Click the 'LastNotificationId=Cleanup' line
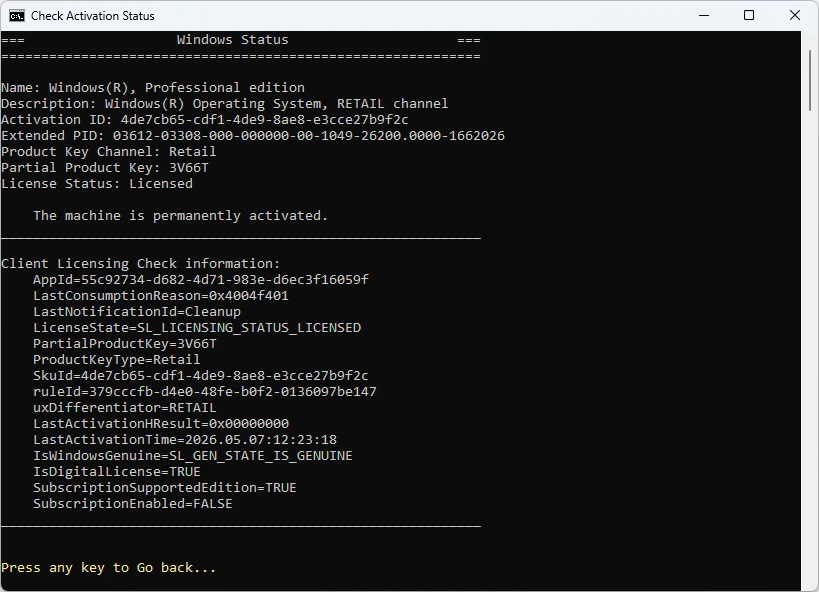Image resolution: width=819 pixels, height=592 pixels. tap(137, 312)
